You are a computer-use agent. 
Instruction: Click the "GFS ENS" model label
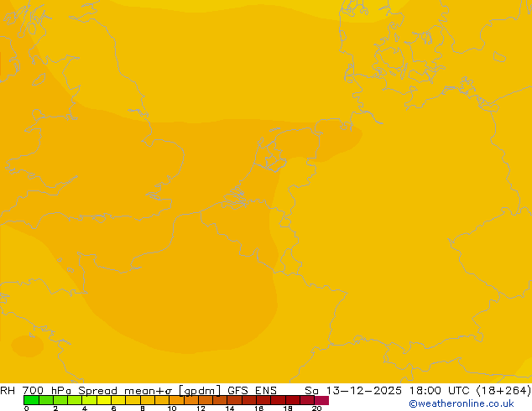point(252,391)
